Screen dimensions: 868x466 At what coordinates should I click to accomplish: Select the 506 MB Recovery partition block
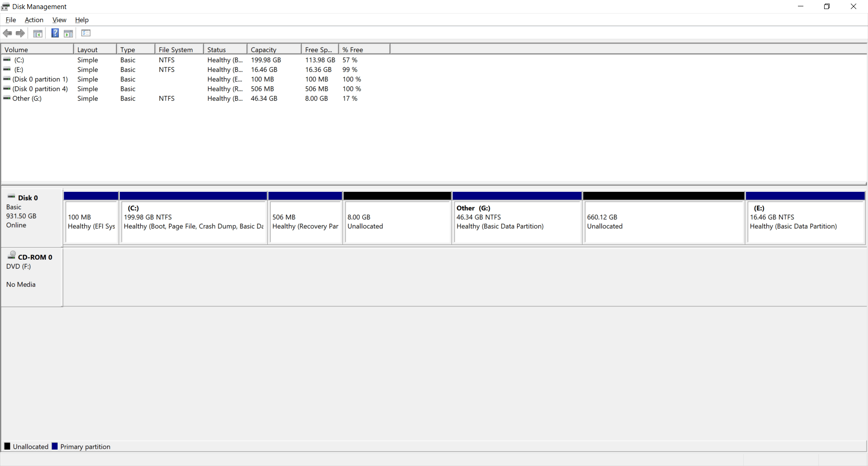pyautogui.click(x=305, y=218)
